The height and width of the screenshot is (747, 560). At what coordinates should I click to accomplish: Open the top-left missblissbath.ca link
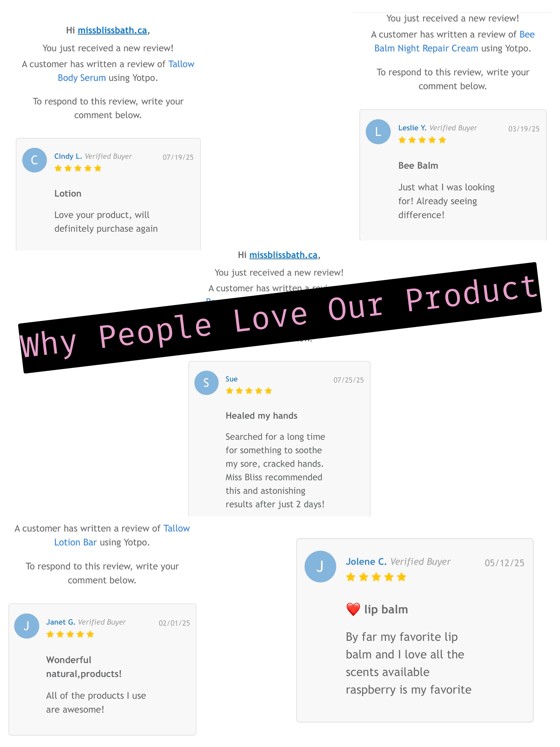(112, 30)
